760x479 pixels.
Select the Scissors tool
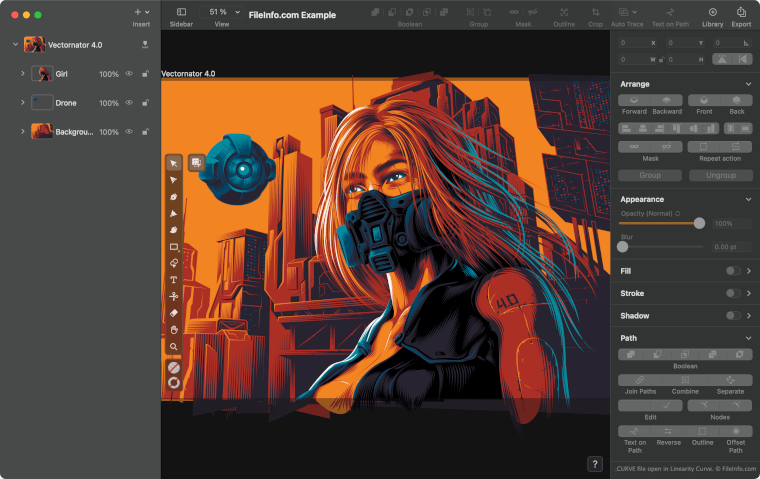(174, 297)
